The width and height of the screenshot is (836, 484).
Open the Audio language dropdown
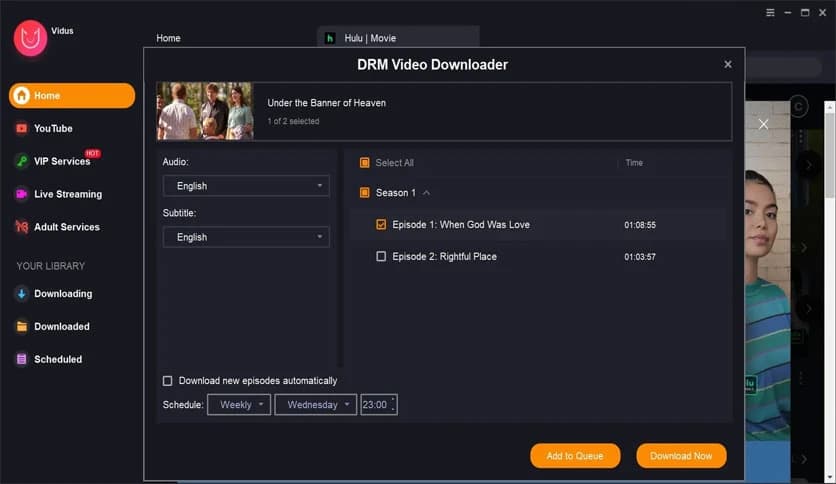[x=246, y=186]
